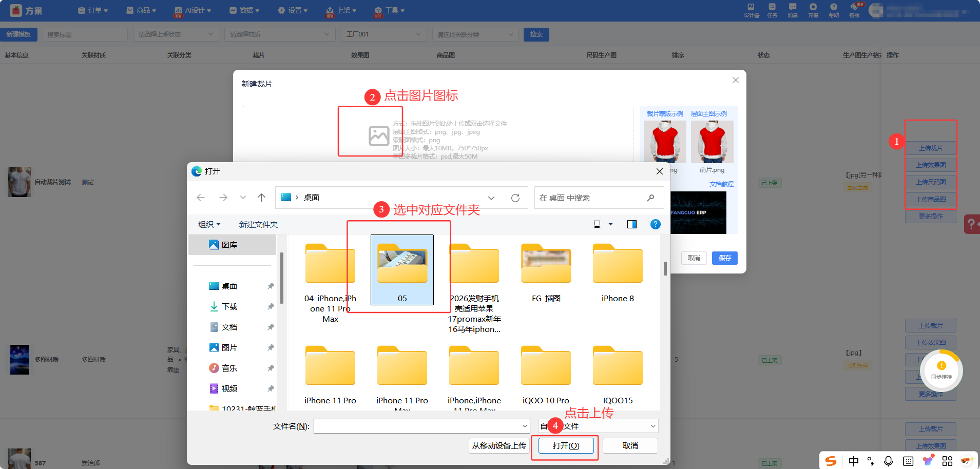Click 打开(O) to upload the file
This screenshot has width=980, height=469.
point(566,446)
